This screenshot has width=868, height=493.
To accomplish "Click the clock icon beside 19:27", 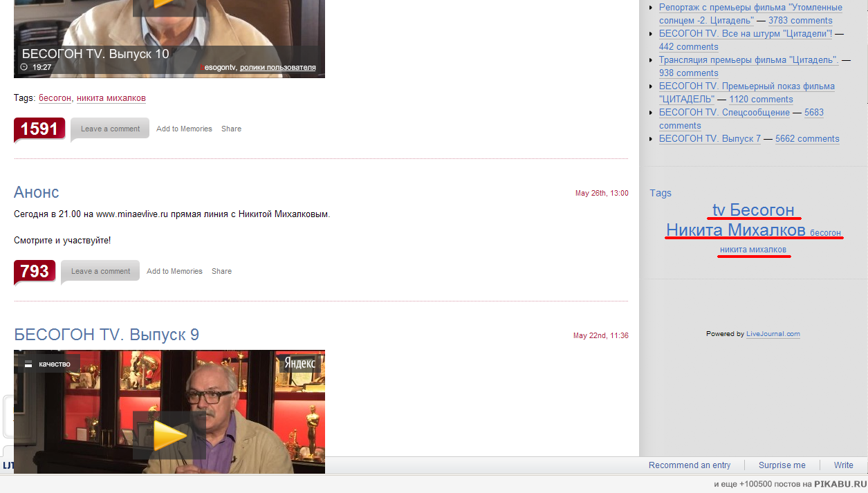I will pos(24,67).
